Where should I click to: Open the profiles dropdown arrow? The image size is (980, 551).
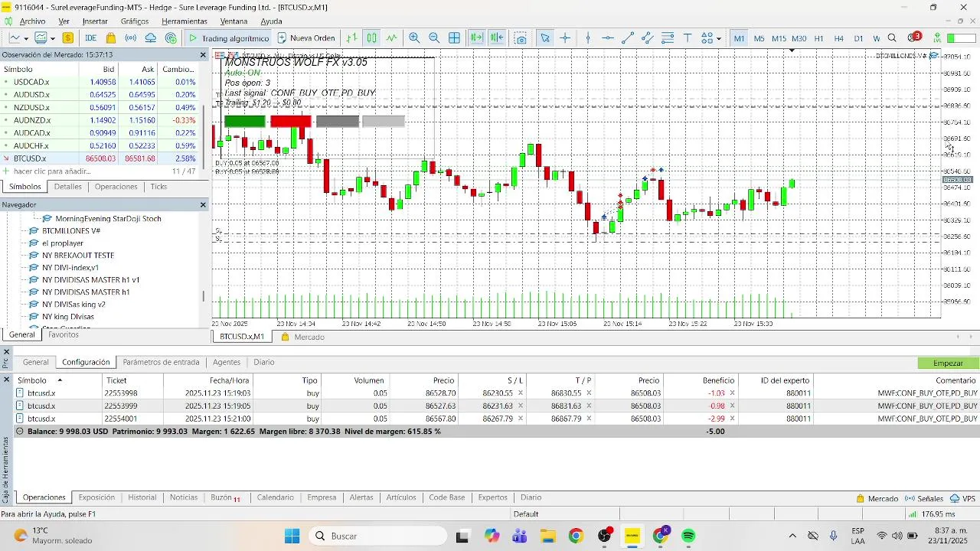point(51,38)
